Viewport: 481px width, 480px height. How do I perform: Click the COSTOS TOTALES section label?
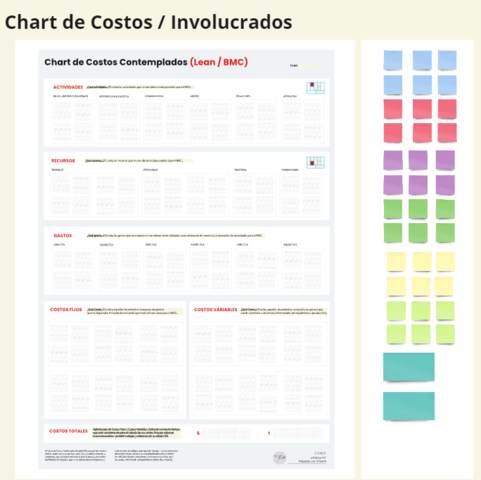pos(68,431)
